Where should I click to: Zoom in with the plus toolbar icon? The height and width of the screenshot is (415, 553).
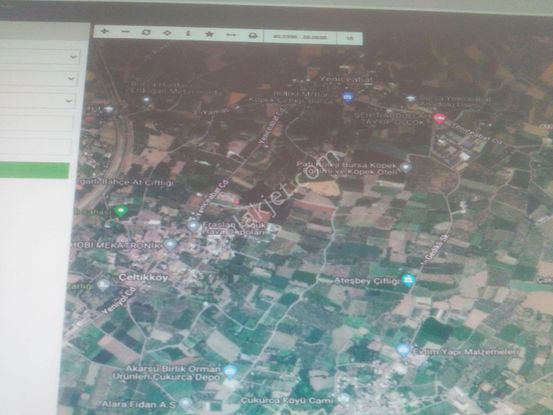point(104,31)
